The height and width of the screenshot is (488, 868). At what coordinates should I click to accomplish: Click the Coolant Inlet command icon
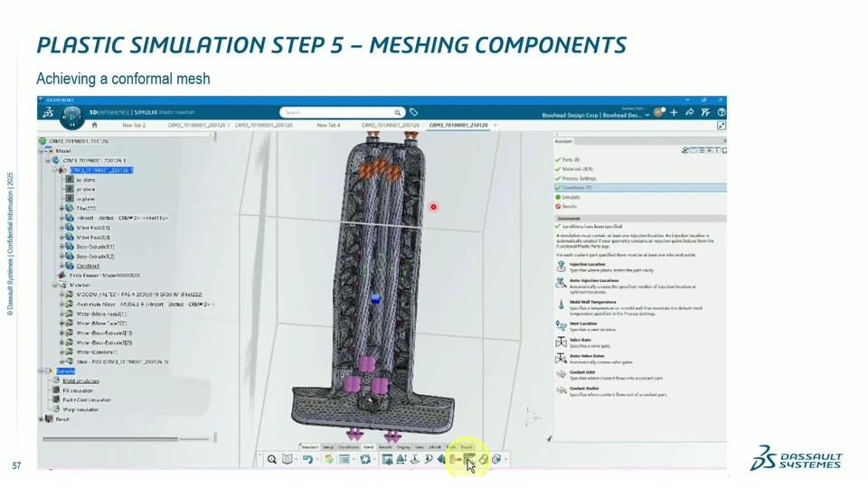tap(561, 374)
